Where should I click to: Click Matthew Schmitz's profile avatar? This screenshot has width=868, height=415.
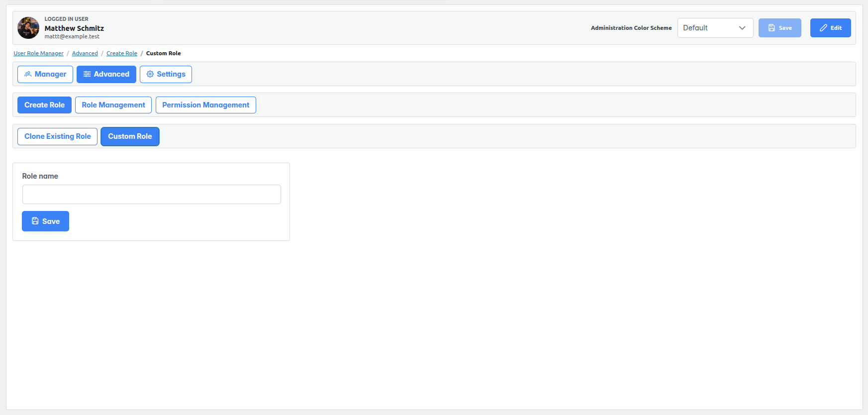(x=28, y=28)
